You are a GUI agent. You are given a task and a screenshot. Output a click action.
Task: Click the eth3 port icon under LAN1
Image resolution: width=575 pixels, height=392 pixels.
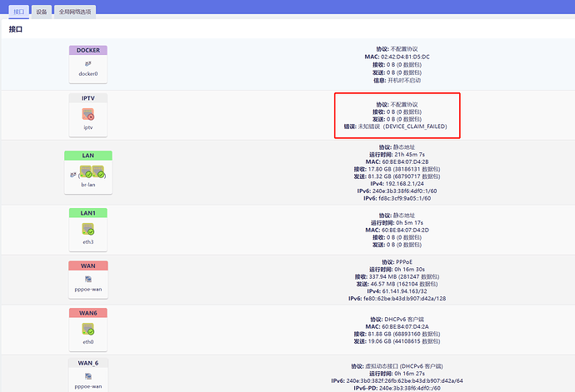pyautogui.click(x=87, y=227)
